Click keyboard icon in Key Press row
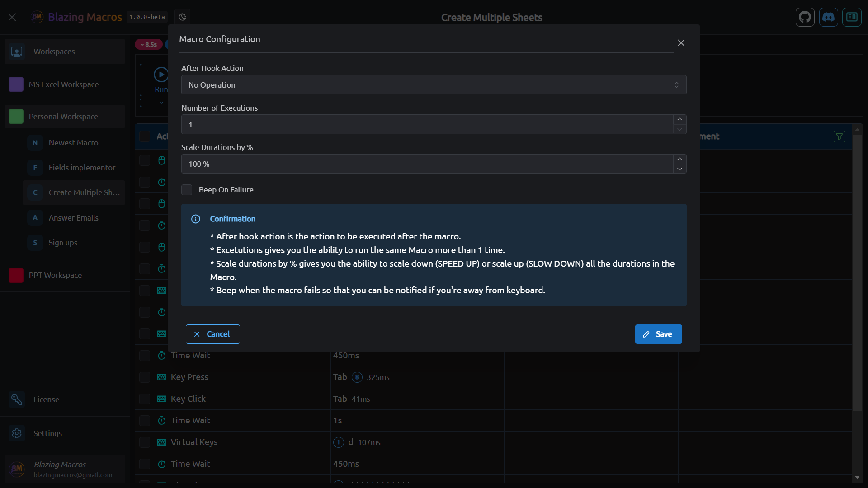 tap(161, 377)
